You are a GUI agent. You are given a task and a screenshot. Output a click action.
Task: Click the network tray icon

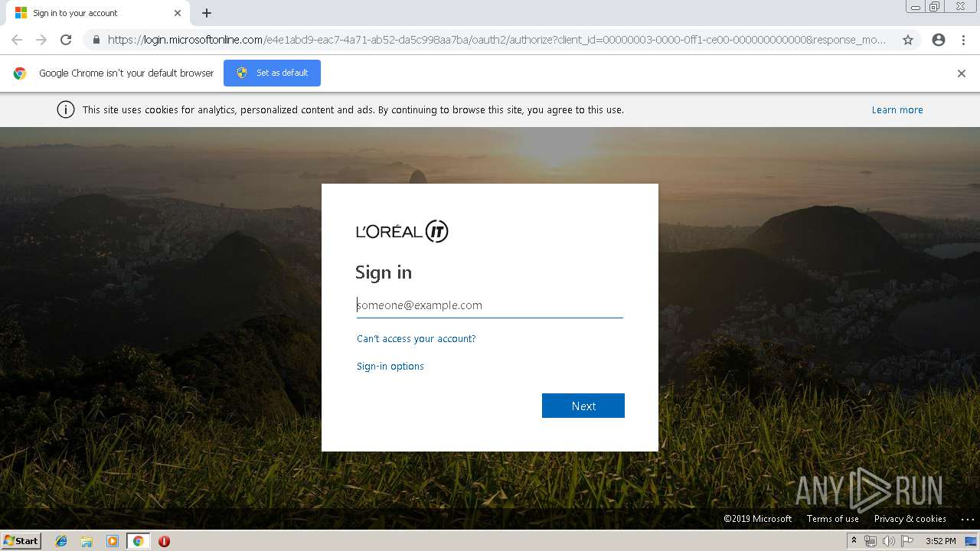click(x=871, y=541)
